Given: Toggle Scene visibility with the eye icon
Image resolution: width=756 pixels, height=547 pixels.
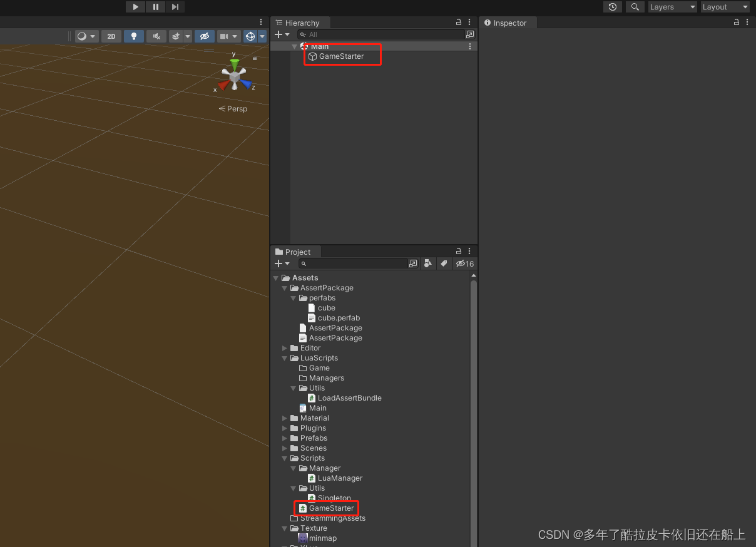Looking at the screenshot, I should pos(204,36).
